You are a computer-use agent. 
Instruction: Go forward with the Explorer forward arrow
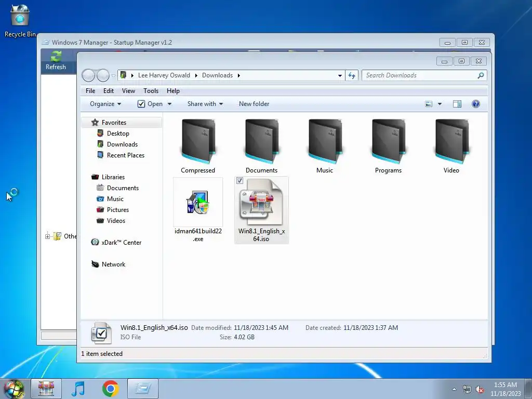point(103,75)
